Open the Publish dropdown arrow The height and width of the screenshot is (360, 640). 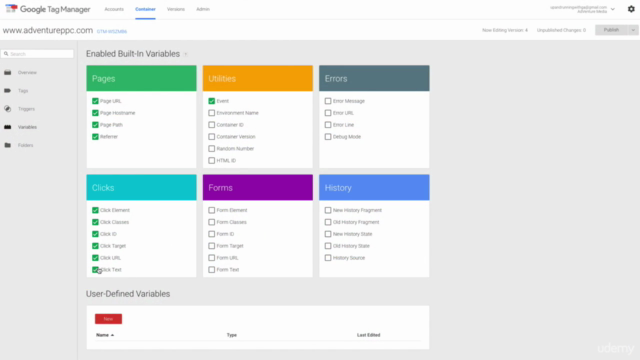(633, 30)
